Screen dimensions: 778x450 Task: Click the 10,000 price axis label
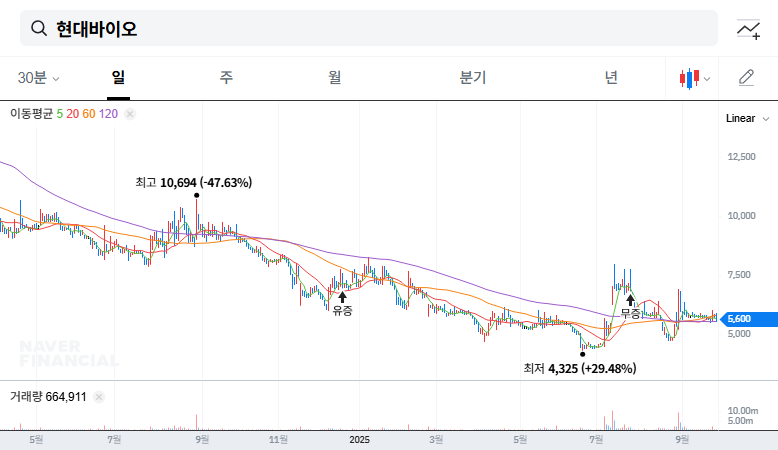point(741,216)
